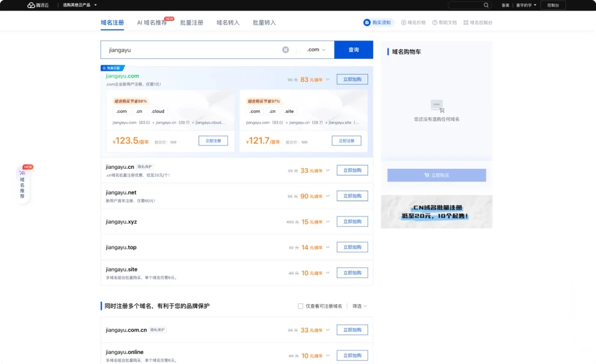This screenshot has height=364, width=596.
Task: Click the 隐私保护 tag on jiangayu.com.cn
Action: point(157,329)
